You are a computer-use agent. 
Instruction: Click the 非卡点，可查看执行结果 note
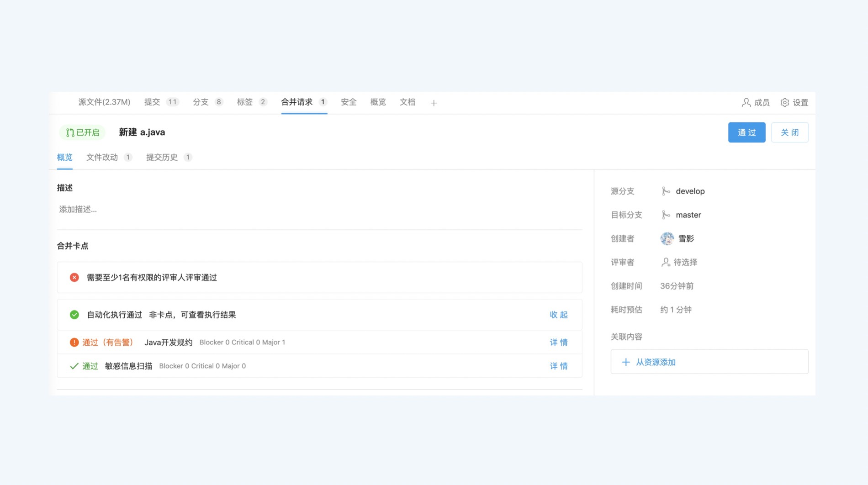point(192,315)
